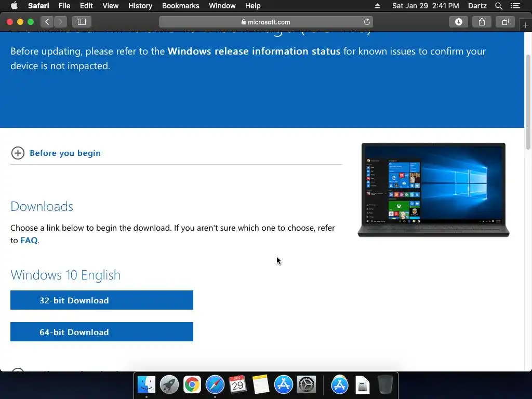Click the Windows 10 English heading
532x399 pixels.
[x=65, y=275]
